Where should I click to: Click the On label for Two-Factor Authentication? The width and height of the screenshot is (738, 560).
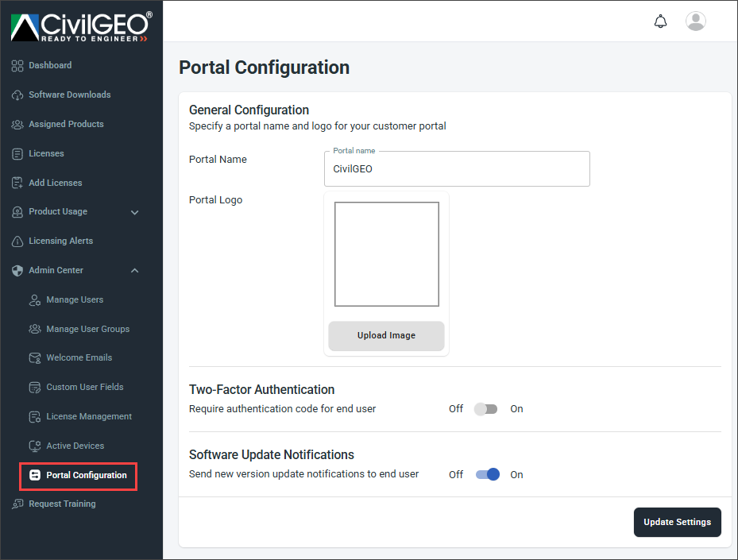point(516,409)
